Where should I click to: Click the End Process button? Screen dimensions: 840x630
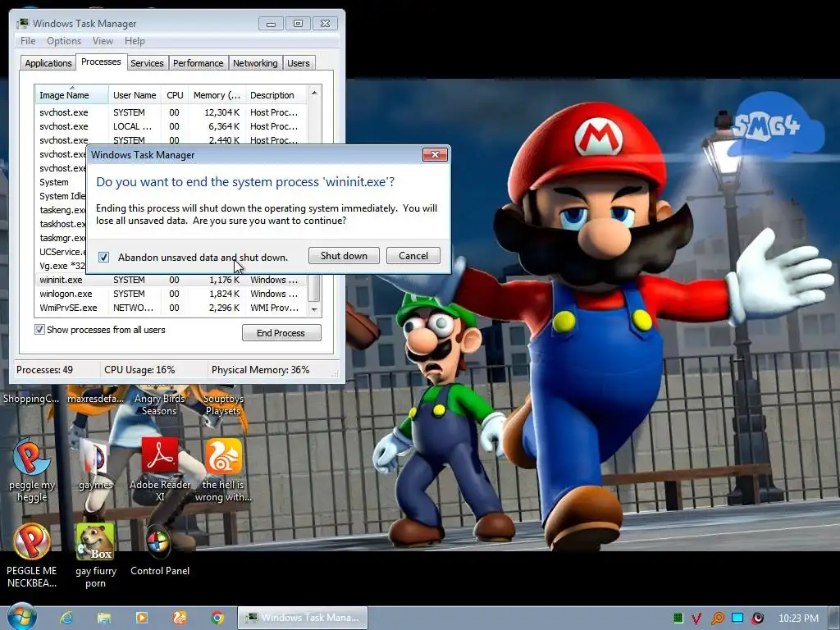click(x=281, y=333)
